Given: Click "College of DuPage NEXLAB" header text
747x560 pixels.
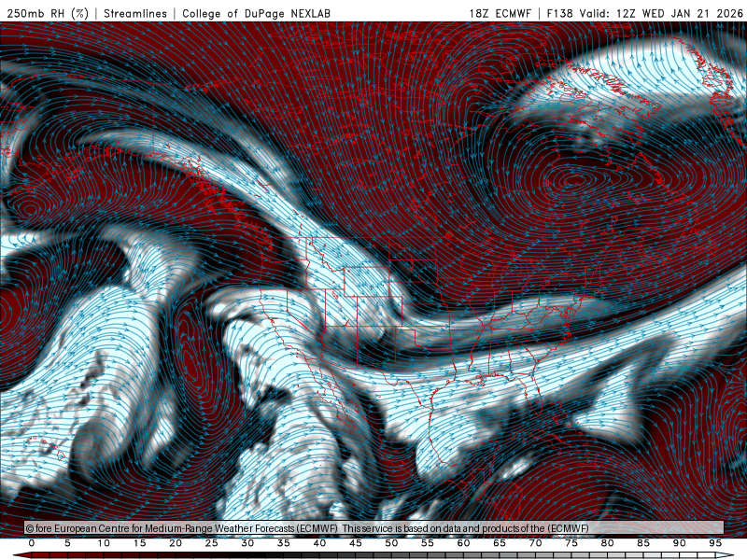Looking at the screenshot, I should point(256,13).
